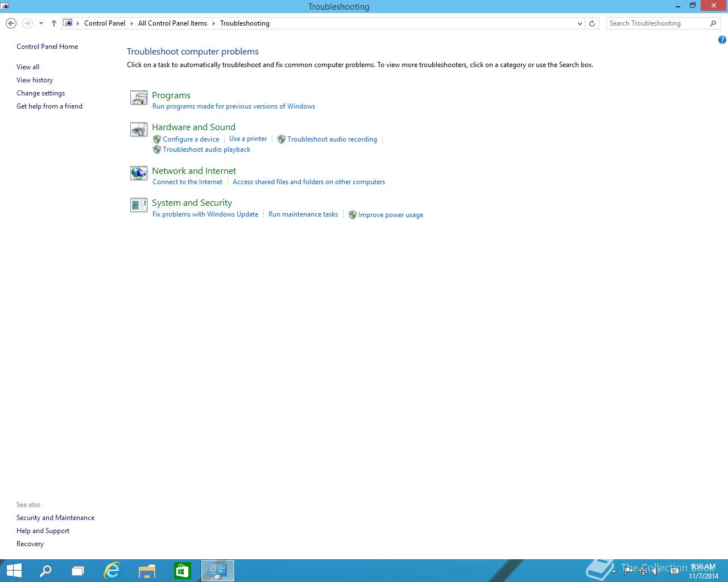This screenshot has height=582, width=728.
Task: Click Control Panel breadcrumb
Action: point(105,23)
